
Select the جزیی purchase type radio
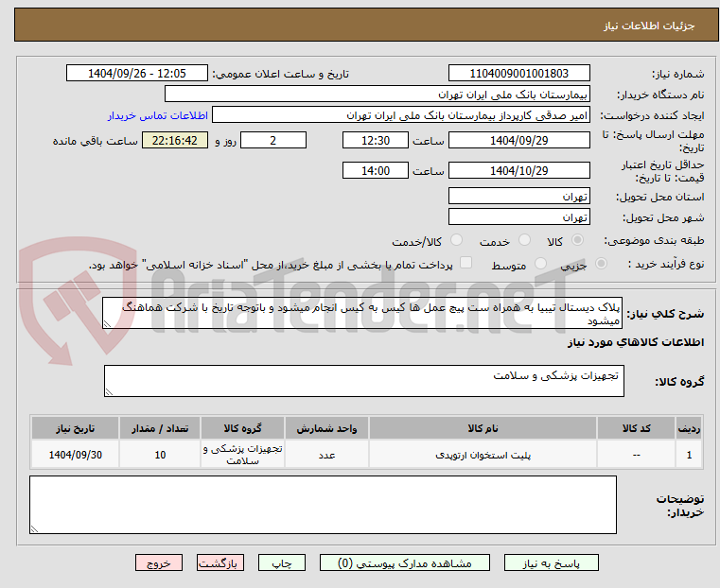[601, 263]
